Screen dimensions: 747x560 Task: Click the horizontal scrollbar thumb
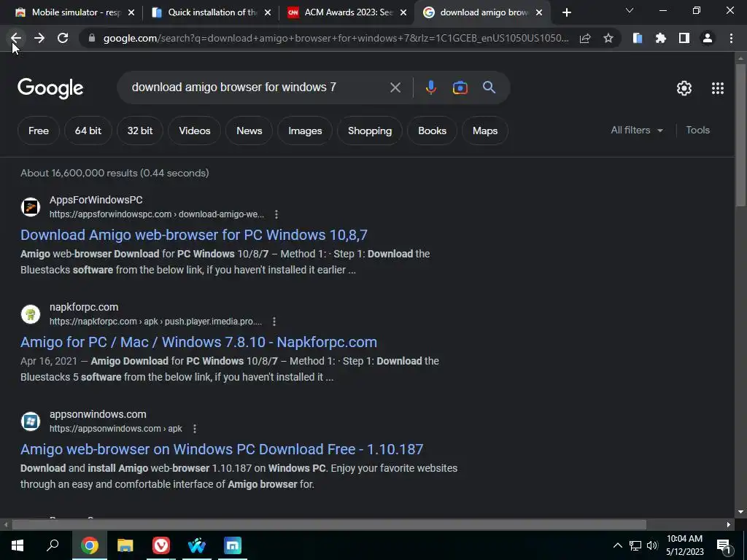(329, 524)
